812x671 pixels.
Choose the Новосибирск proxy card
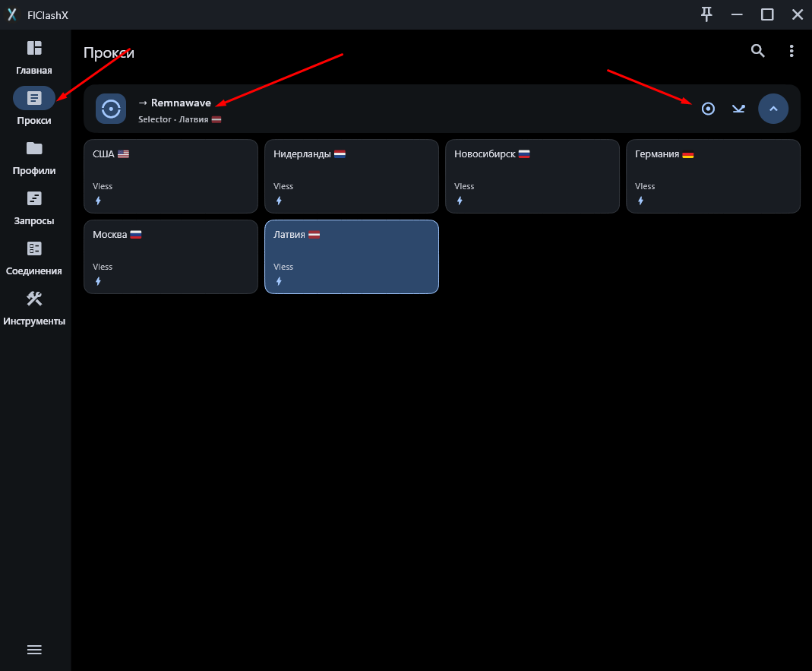(532, 176)
